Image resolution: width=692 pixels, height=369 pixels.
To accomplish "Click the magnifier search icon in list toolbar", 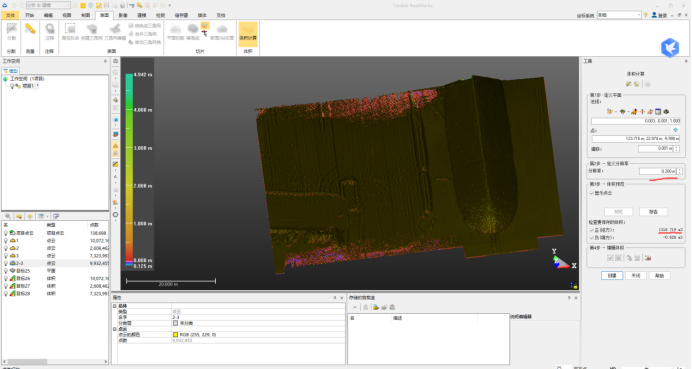I will (8, 216).
